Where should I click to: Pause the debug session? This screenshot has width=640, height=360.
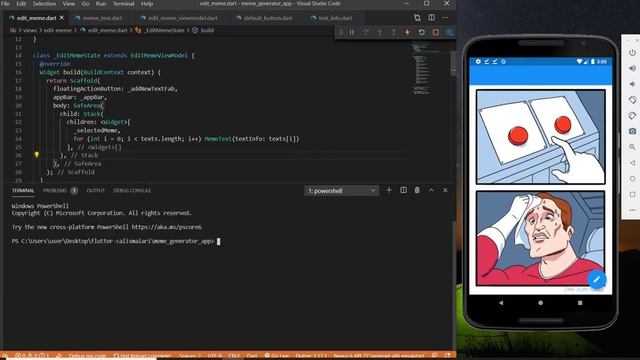[352, 32]
